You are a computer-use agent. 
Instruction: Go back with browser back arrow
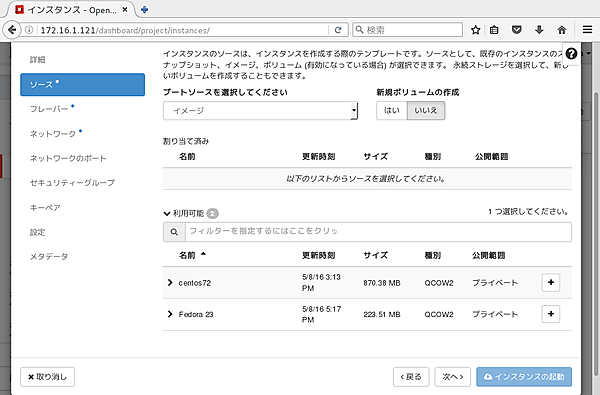(x=12, y=29)
